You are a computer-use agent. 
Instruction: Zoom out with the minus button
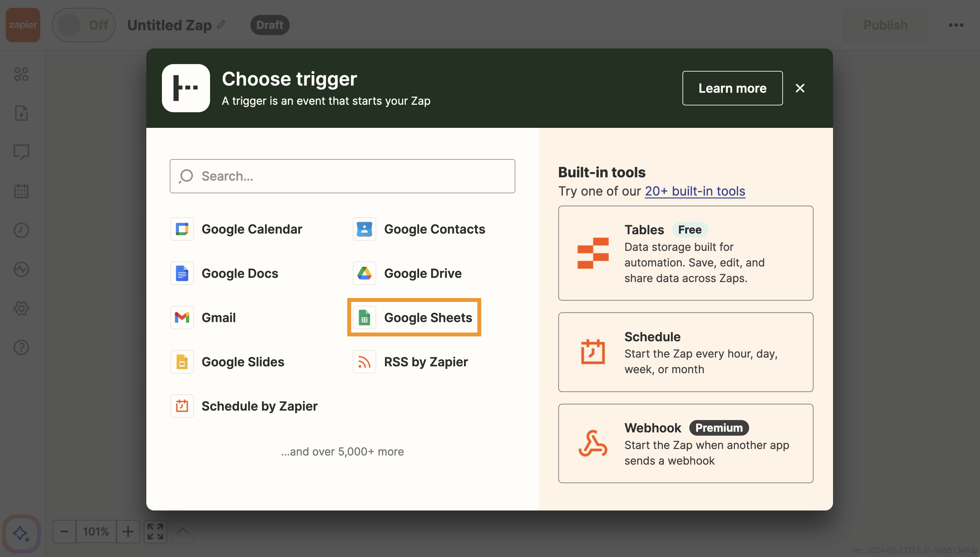pos(64,531)
